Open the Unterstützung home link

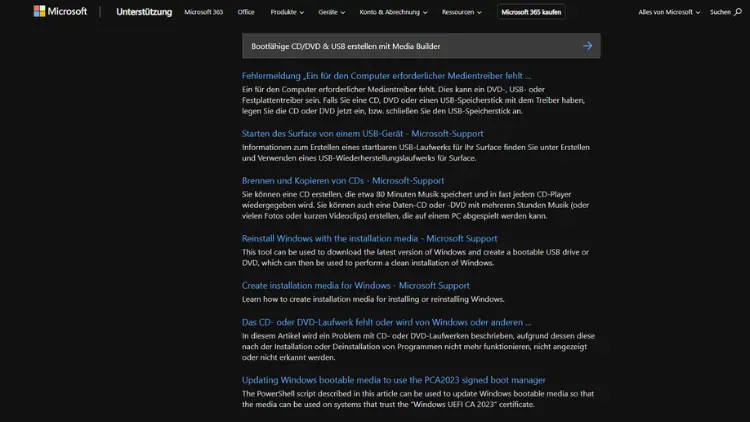(x=144, y=12)
